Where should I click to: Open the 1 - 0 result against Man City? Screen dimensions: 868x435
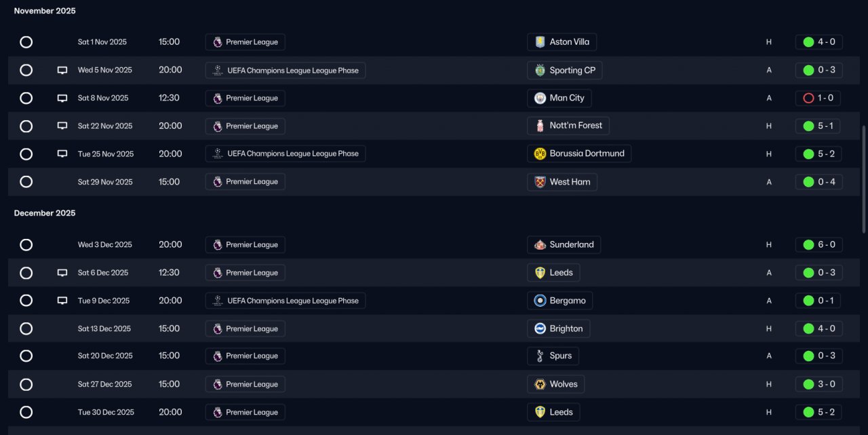click(x=818, y=98)
